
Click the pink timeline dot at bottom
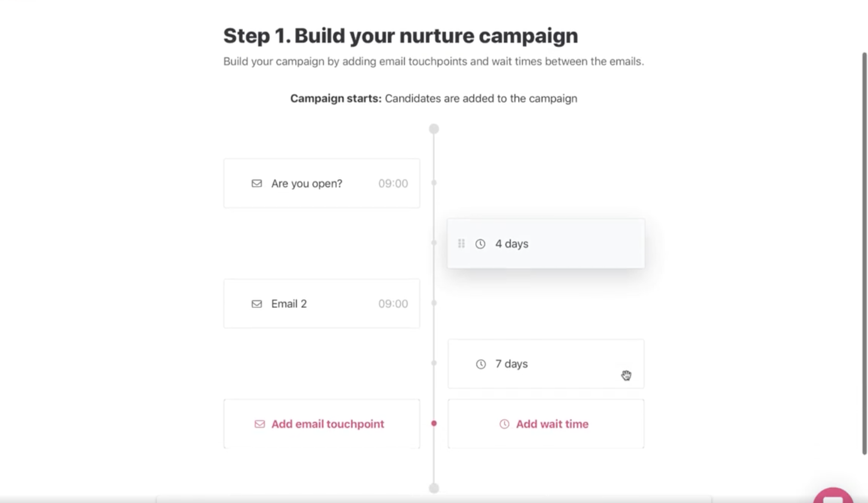(434, 423)
